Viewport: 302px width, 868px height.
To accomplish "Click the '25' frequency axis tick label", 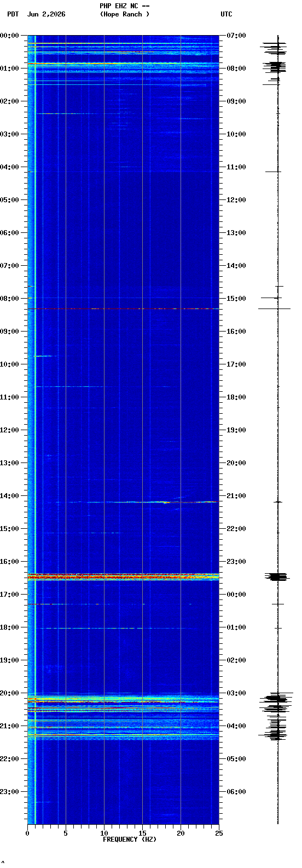I will pos(219,833).
